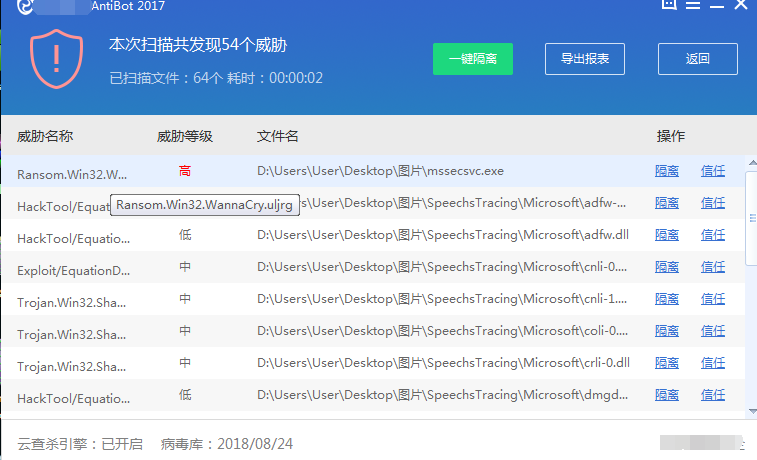Minimize the AntiBot window
757x460 pixels.
(716, 6)
